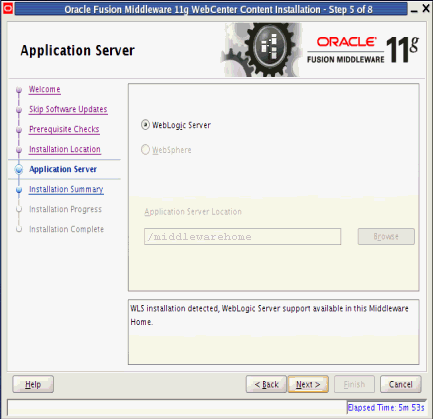Image resolution: width=433 pixels, height=419 pixels.
Task: Click the Installation Progress step circle
Action: tap(19, 209)
